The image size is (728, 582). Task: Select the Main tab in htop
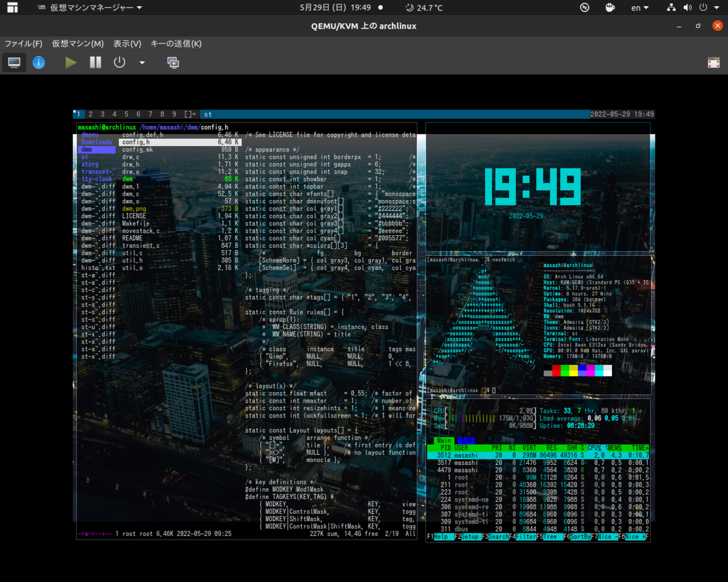(444, 441)
